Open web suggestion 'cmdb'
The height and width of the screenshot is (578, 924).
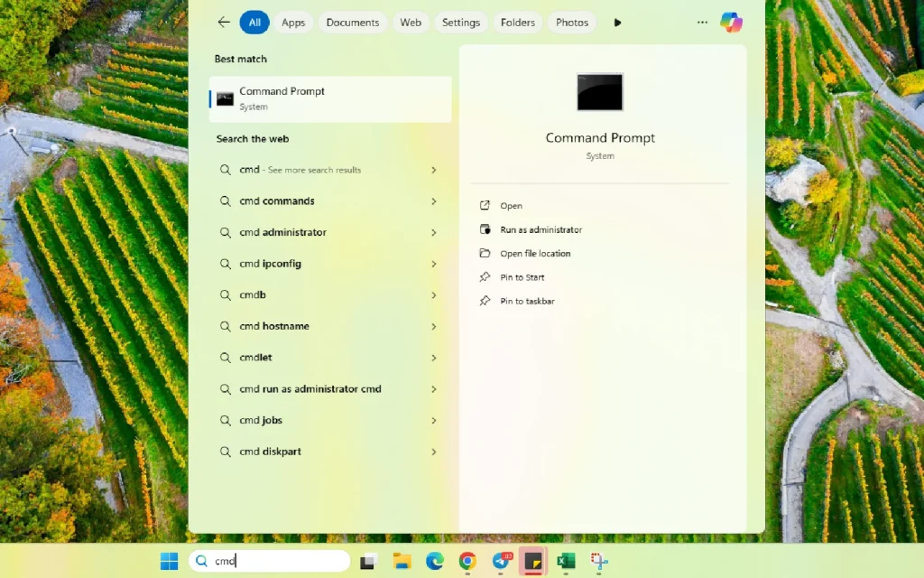[330, 295]
